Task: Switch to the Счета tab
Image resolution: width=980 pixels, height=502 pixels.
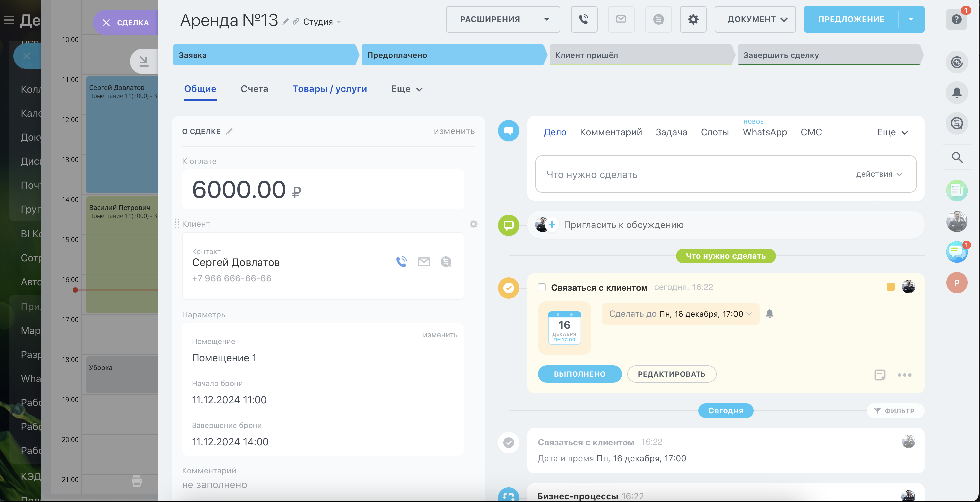Action: coord(254,89)
